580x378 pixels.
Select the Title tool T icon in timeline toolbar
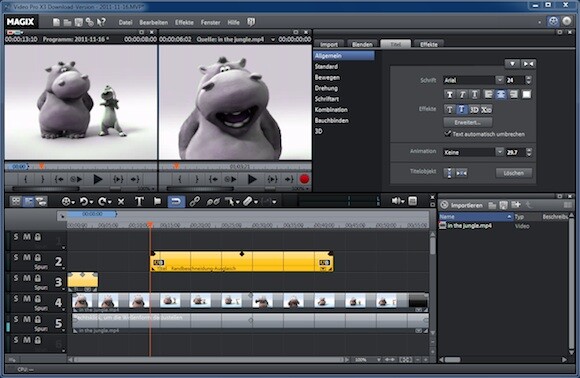(x=139, y=202)
